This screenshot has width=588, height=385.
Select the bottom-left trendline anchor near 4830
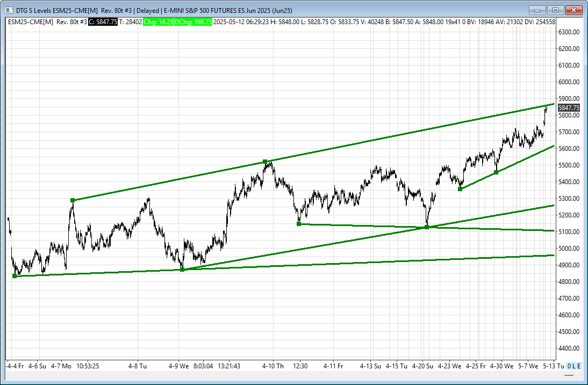pyautogui.click(x=15, y=276)
